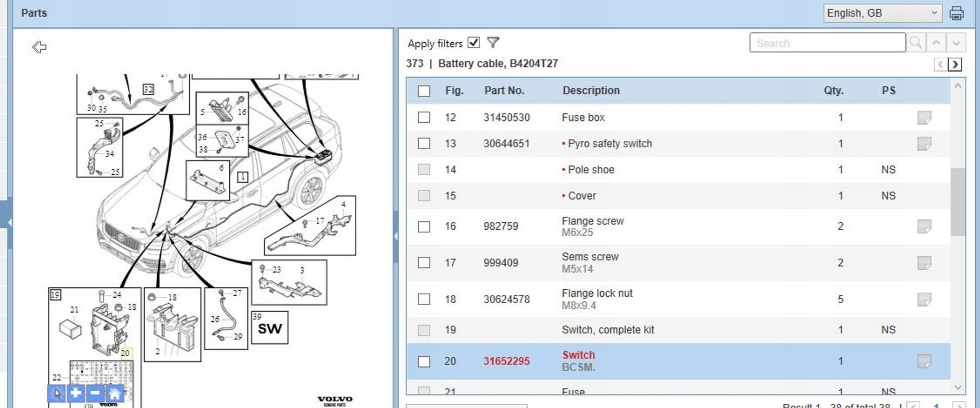Image resolution: width=980 pixels, height=408 pixels.
Task: Sort by the Qty. column header
Action: [833, 91]
